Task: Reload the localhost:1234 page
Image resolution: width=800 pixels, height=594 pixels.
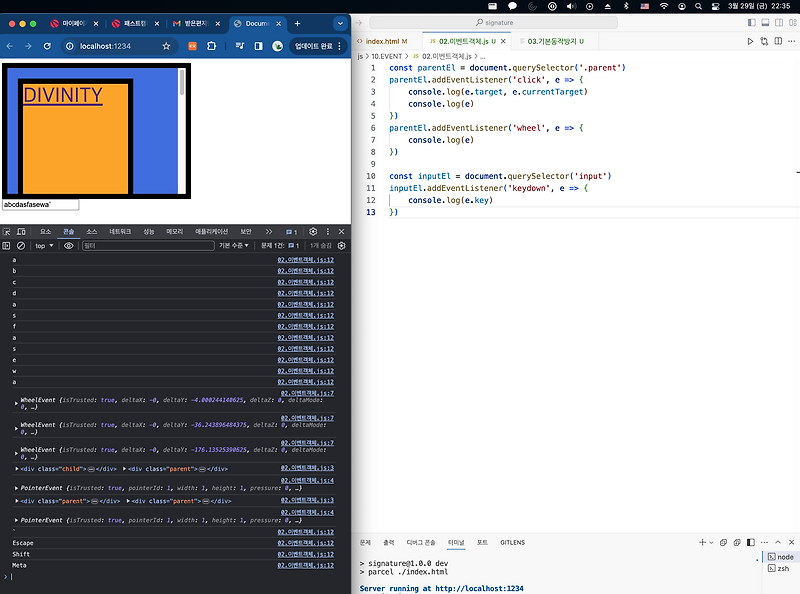Action: [x=47, y=46]
